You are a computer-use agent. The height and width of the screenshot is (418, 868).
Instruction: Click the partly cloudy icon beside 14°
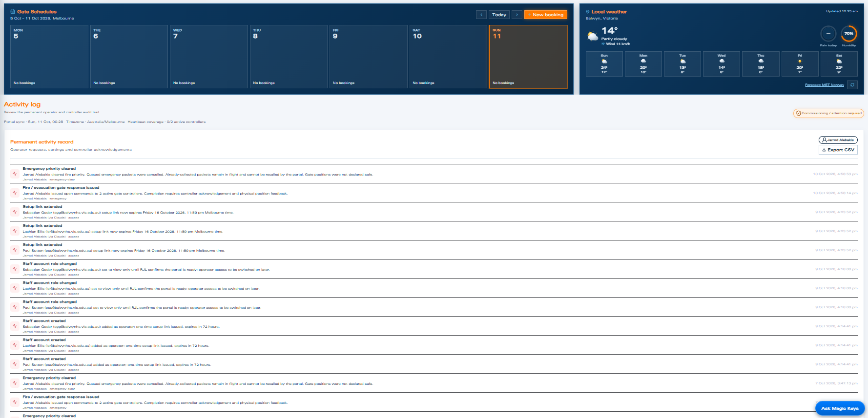pyautogui.click(x=593, y=36)
